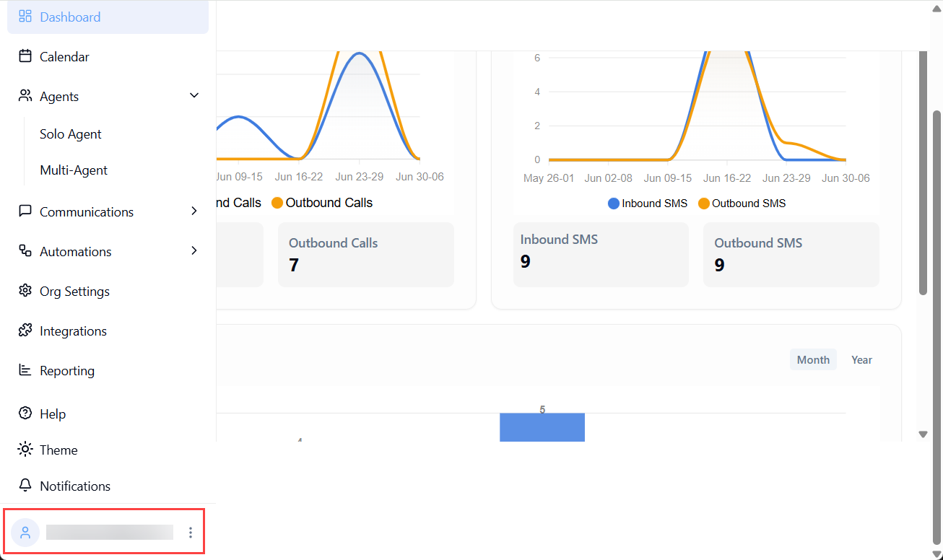The width and height of the screenshot is (943, 560).
Task: Click the Outbound Calls stat card
Action: click(365, 255)
